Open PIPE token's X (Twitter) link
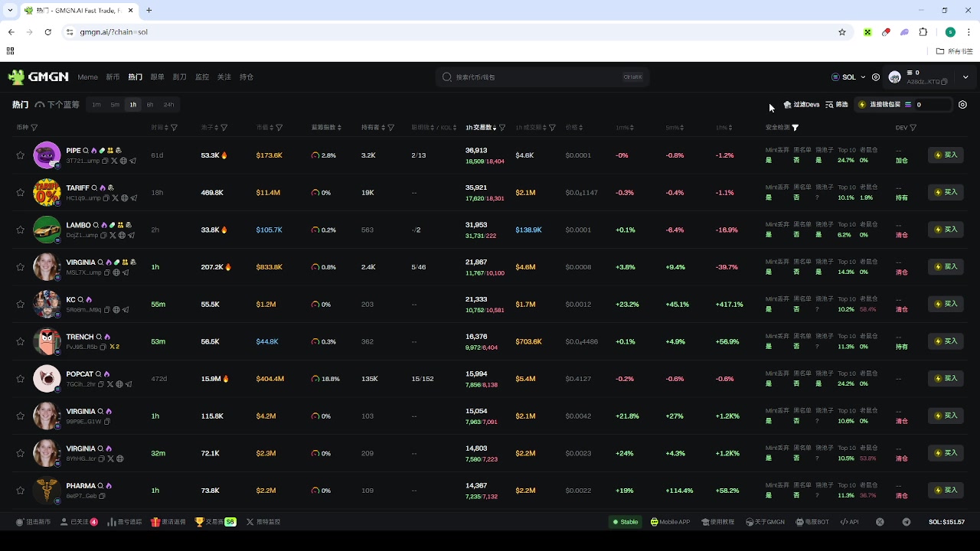980x551 pixels. [x=114, y=161]
